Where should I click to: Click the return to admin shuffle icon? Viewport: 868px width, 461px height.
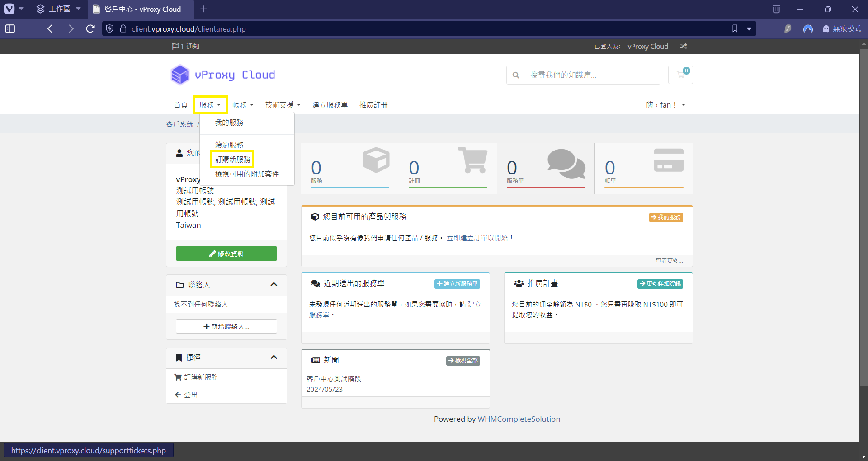click(x=683, y=46)
